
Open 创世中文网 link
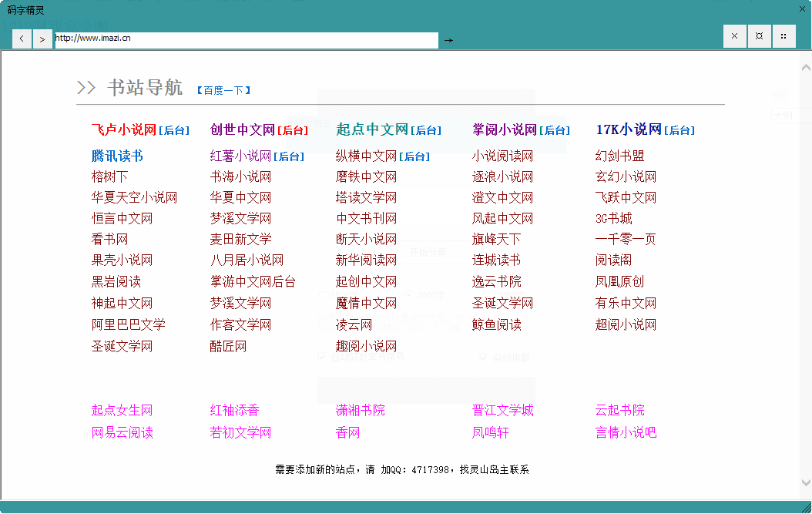pos(243,129)
